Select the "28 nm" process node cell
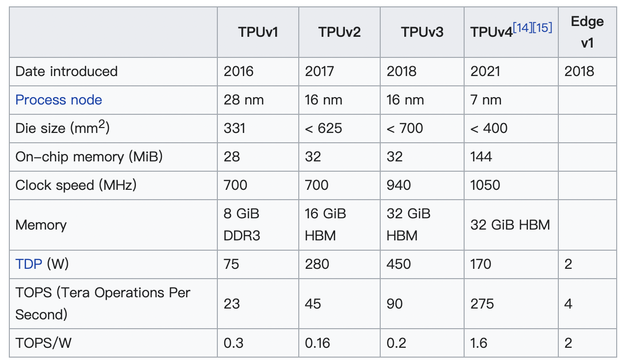Image resolution: width=627 pixels, height=364 pixels. [x=244, y=100]
